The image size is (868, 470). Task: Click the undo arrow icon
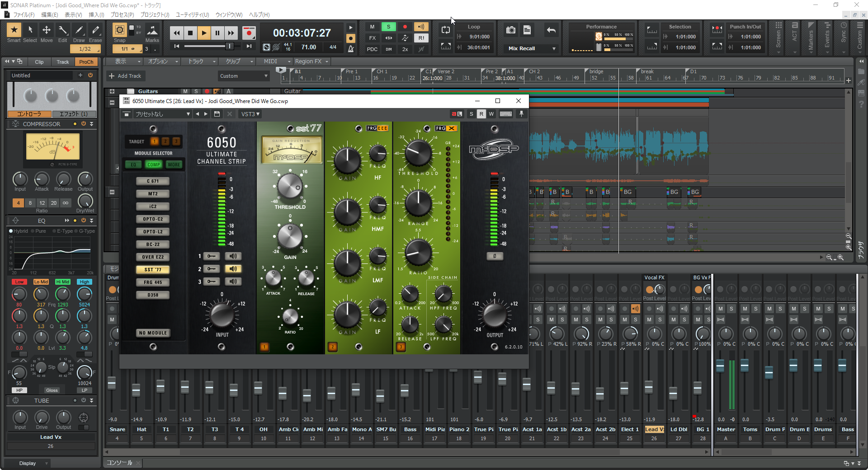551,30
